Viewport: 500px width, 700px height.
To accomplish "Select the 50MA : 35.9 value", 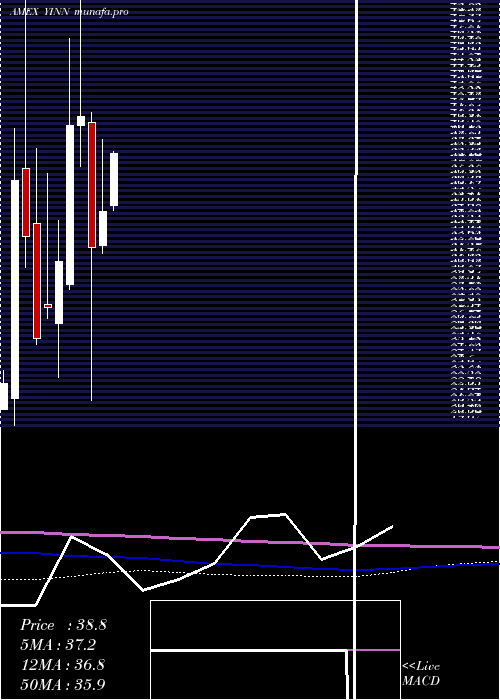I will tap(63, 684).
